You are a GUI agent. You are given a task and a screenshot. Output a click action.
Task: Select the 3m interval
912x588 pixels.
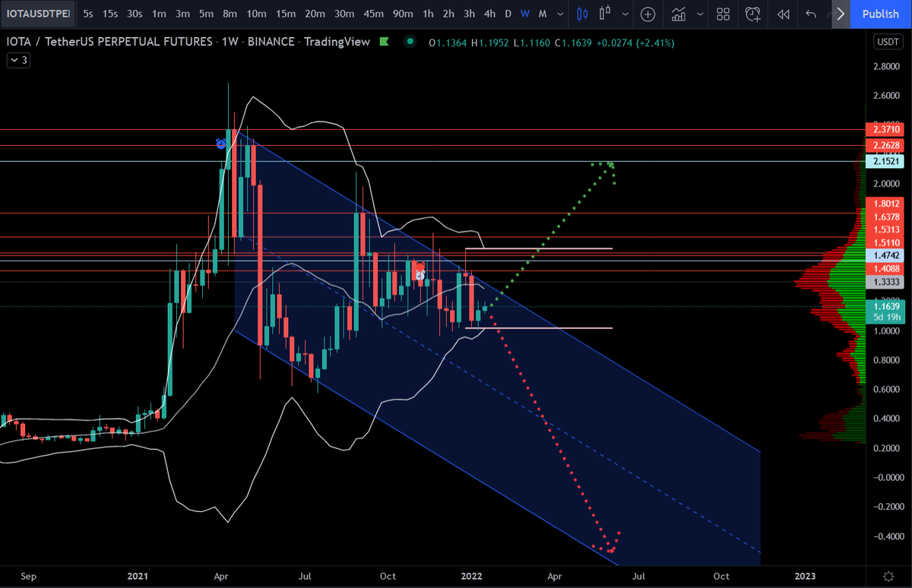pos(182,14)
